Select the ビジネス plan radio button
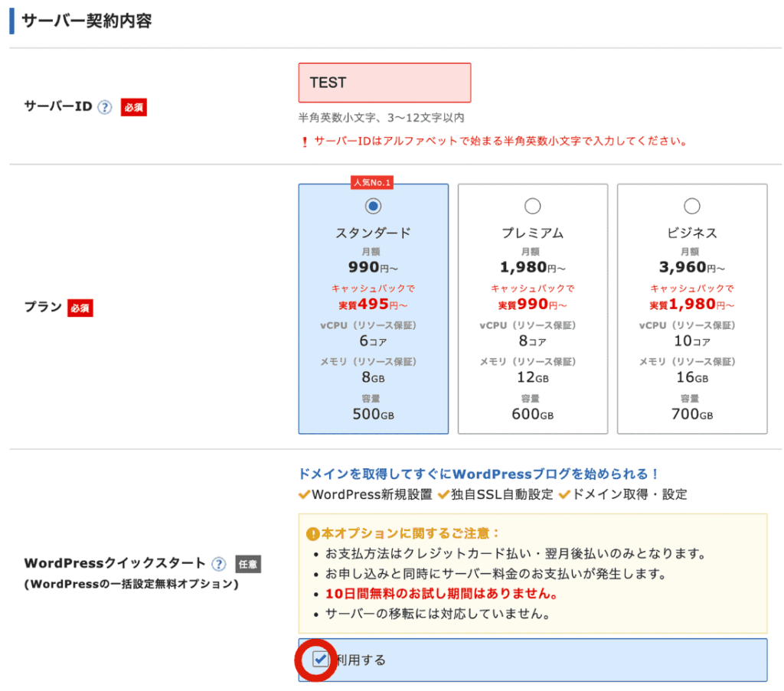Image resolution: width=784 pixels, height=691 pixels. coord(692,206)
